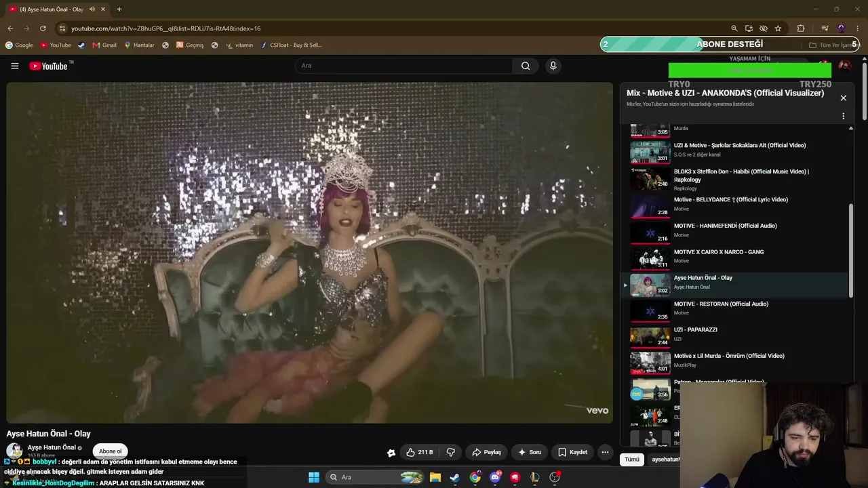Click the Windows taskbar search box

pyautogui.click(x=375, y=477)
